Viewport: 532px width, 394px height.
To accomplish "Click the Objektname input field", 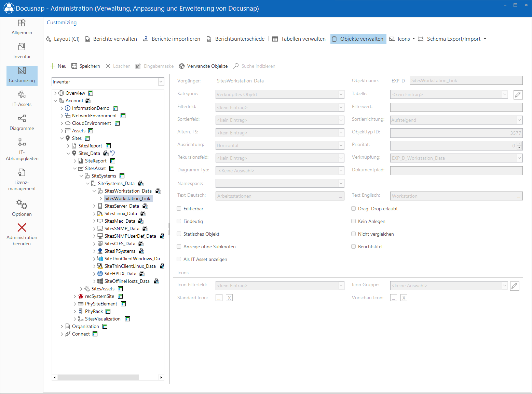I will (466, 81).
